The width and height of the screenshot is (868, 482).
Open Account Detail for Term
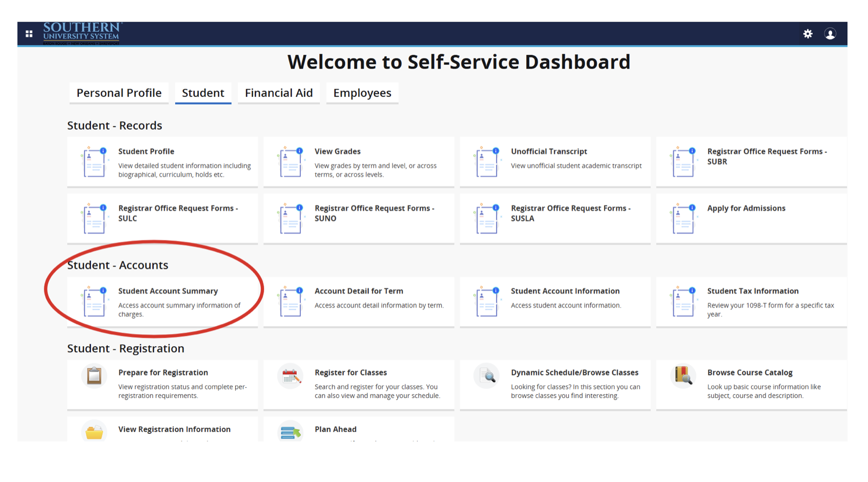tap(358, 291)
